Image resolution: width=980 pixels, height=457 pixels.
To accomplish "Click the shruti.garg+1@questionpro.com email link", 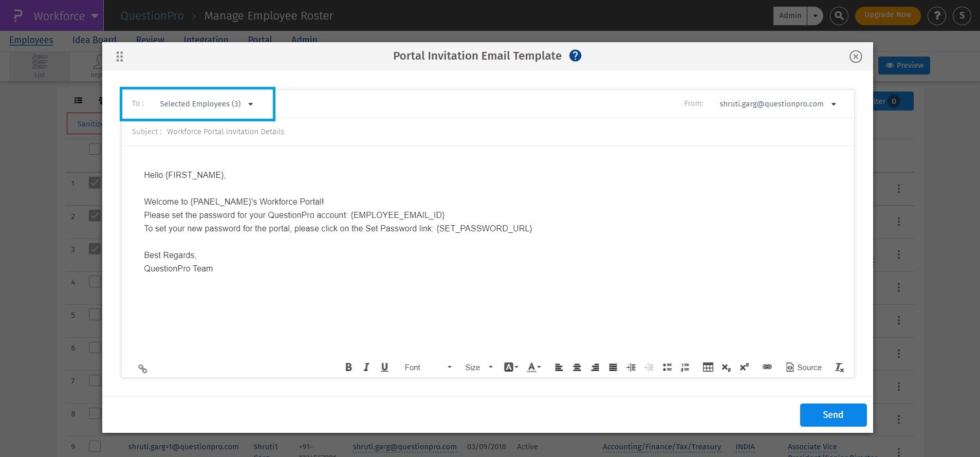I will tap(183, 447).
